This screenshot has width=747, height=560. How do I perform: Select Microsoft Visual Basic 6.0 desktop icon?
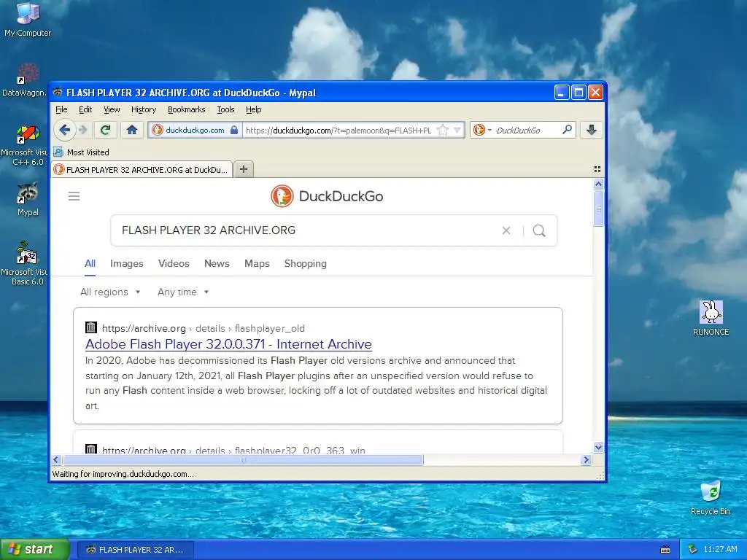25,263
